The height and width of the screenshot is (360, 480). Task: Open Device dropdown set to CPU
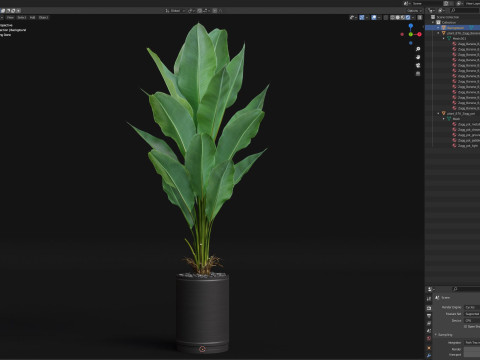(472, 321)
